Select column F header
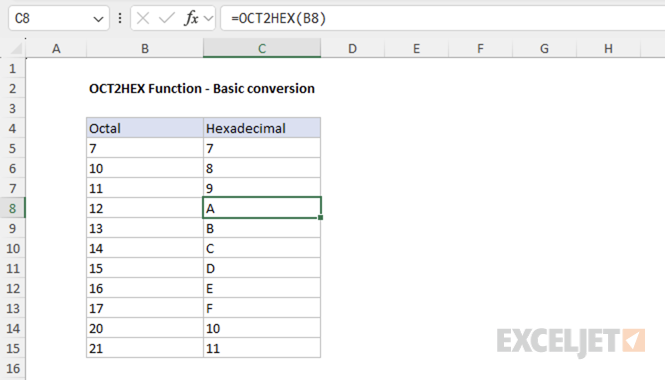 481,48
